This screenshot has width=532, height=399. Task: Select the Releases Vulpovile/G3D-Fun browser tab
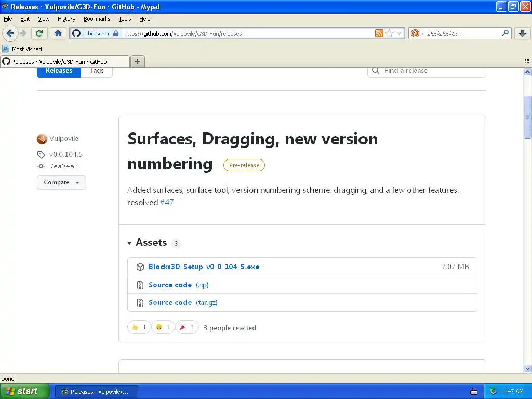[x=65, y=61]
